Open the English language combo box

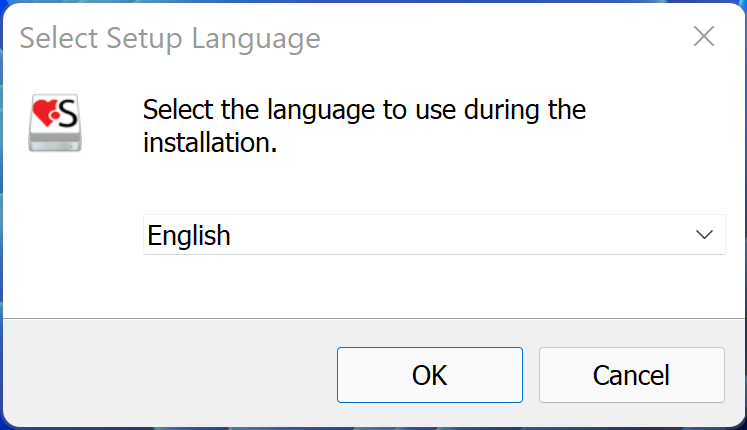coord(433,235)
